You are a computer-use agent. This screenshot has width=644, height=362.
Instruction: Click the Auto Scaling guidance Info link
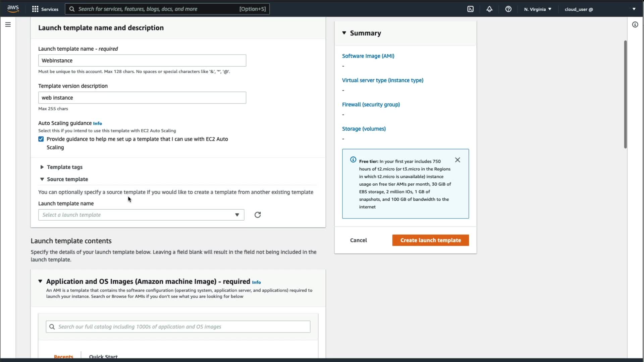click(97, 123)
